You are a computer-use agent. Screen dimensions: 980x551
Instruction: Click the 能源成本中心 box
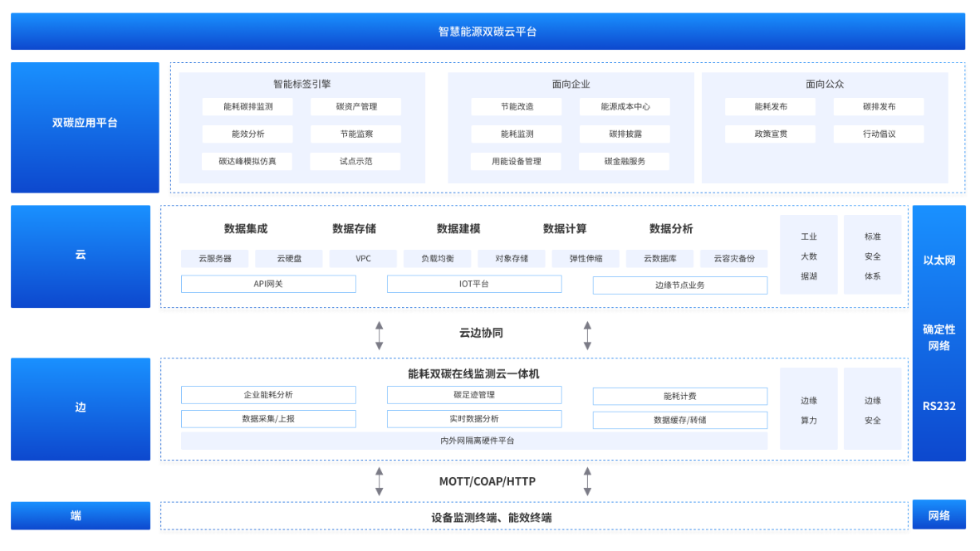[625, 107]
